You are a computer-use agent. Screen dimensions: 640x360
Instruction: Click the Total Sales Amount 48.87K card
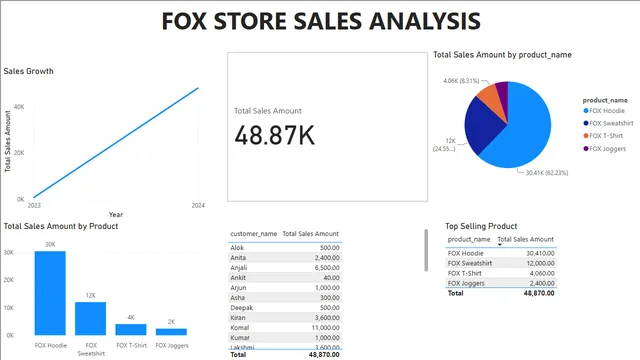(x=327, y=127)
